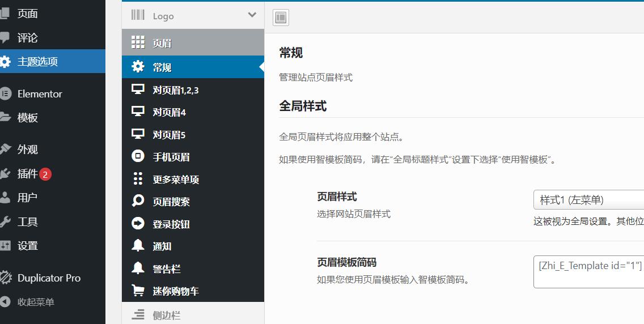
Task: Open the 手机页眉 settings tab
Action: [x=193, y=156]
